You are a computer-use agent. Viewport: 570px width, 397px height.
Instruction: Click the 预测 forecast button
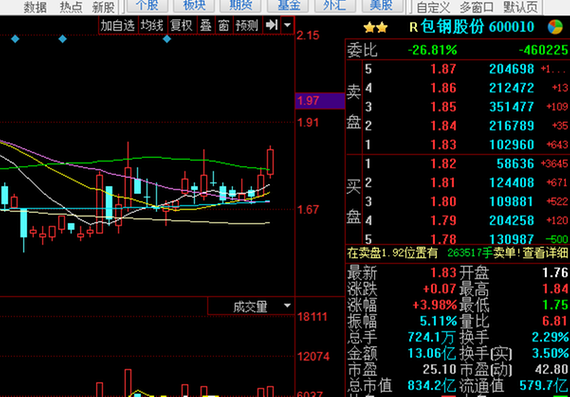click(x=247, y=25)
